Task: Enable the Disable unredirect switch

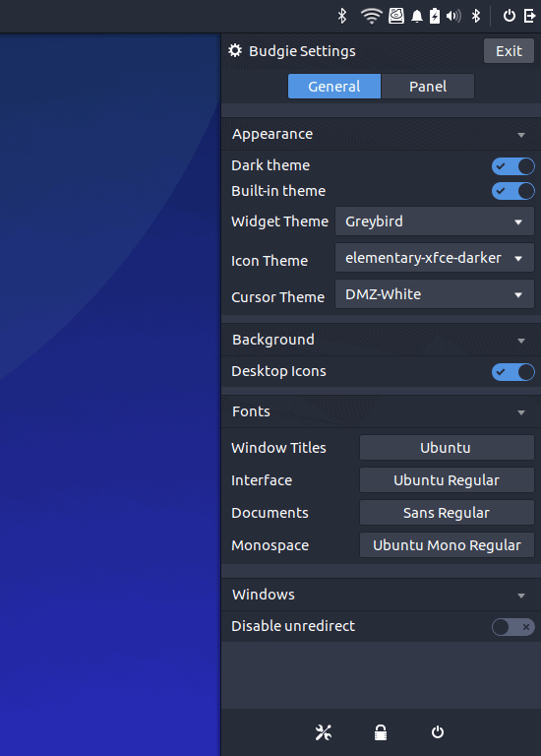Action: point(513,627)
